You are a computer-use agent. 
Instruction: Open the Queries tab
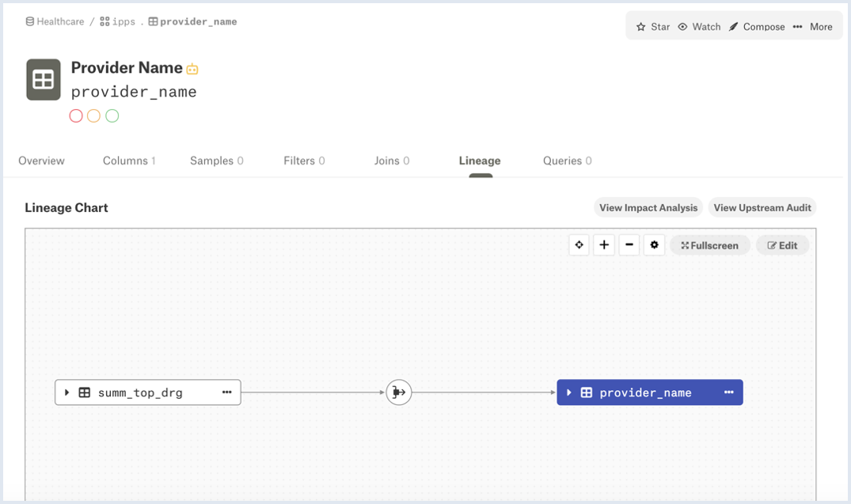point(567,161)
